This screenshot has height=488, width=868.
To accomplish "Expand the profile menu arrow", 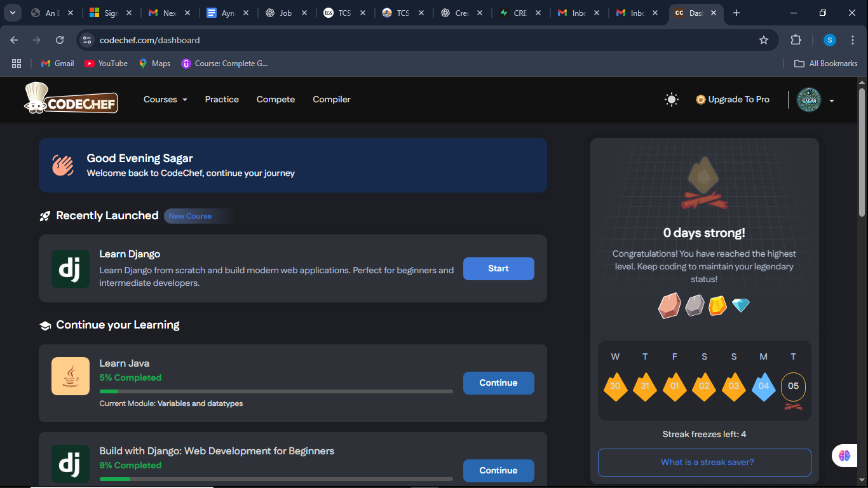I will [832, 100].
